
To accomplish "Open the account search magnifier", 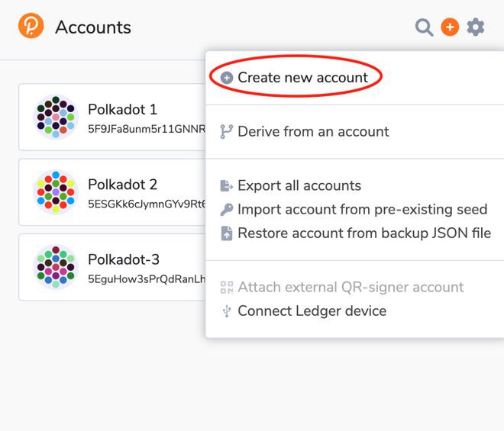I will point(424,27).
